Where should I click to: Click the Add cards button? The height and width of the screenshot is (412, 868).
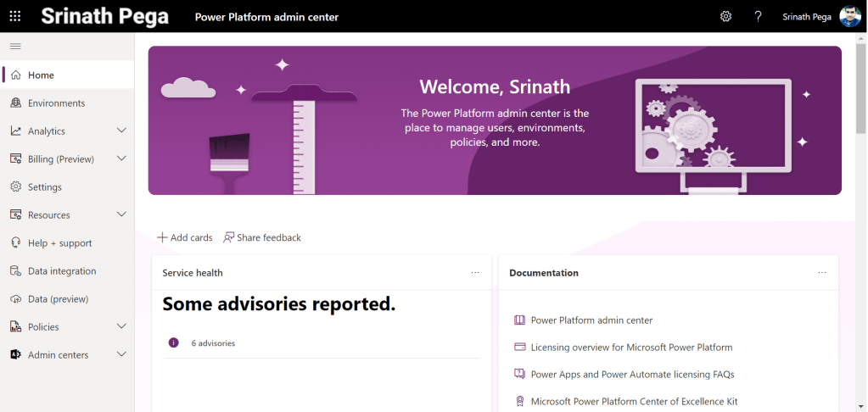tap(185, 237)
